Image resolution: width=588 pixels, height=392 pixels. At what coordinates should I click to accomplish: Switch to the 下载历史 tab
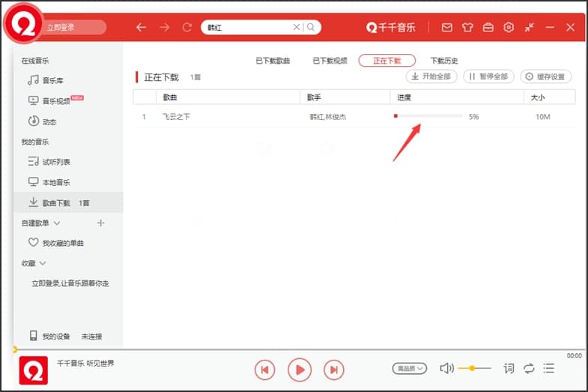pyautogui.click(x=444, y=61)
